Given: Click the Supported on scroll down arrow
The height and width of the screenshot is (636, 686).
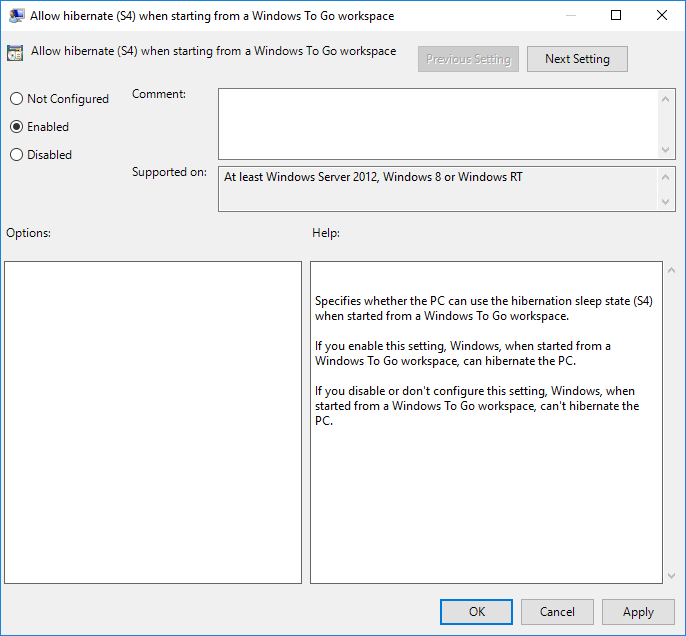Looking at the screenshot, I should pos(665,202).
